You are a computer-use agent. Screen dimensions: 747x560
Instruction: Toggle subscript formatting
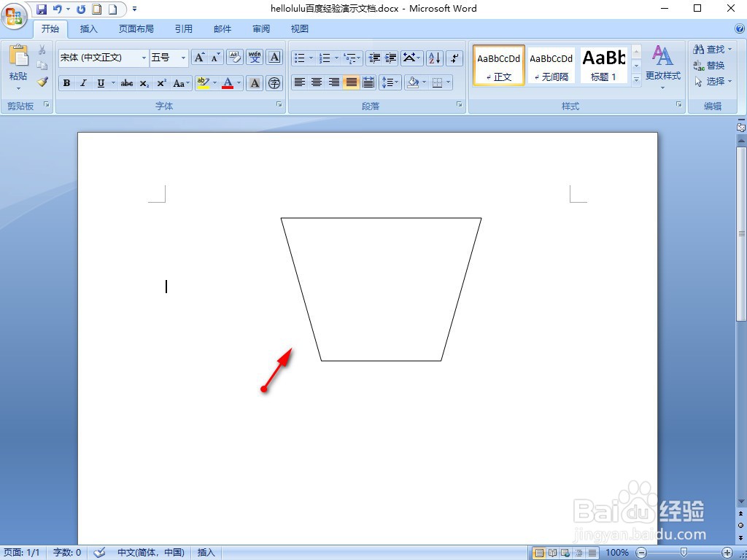144,83
